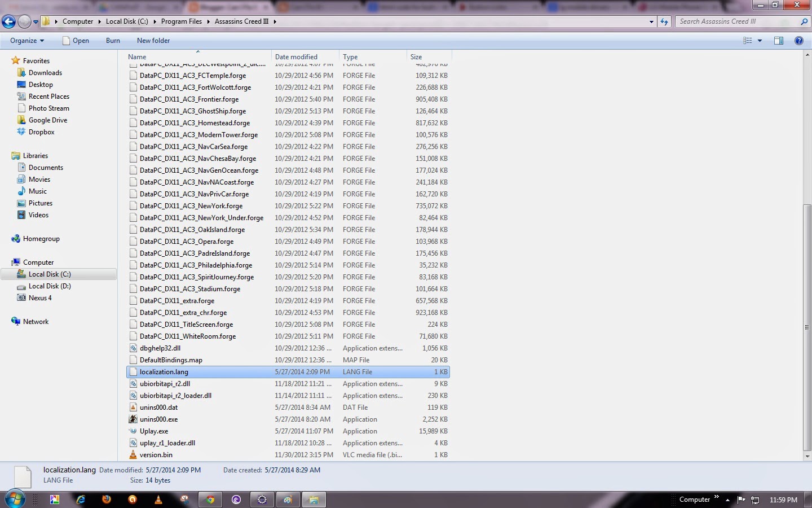The height and width of the screenshot is (508, 812).
Task: Select the unins000.exe file icon
Action: coord(133,419)
